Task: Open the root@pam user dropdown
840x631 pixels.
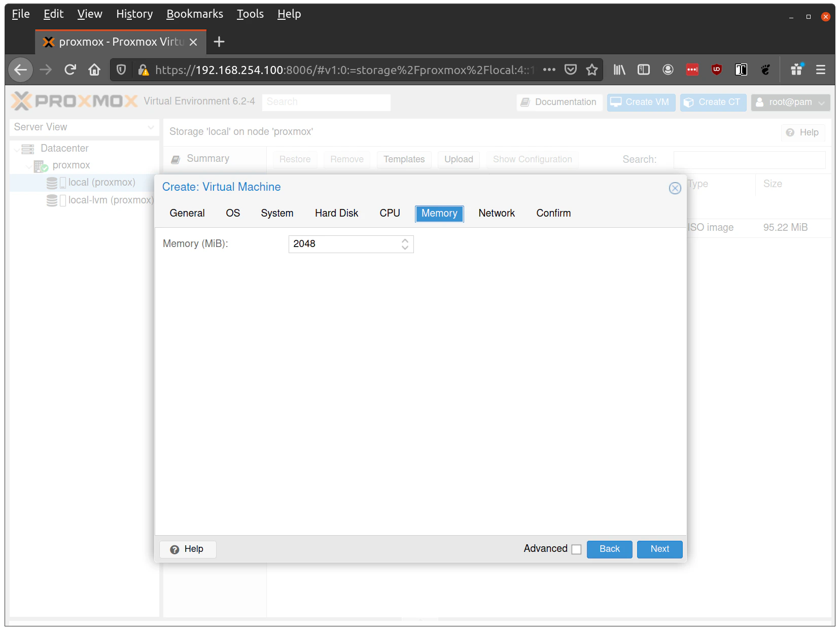Action: click(x=790, y=102)
